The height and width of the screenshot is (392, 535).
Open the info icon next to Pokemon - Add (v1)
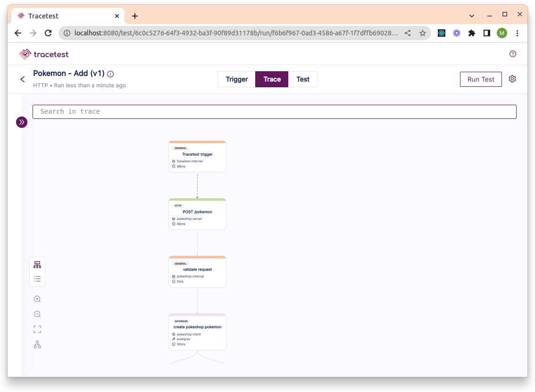110,74
